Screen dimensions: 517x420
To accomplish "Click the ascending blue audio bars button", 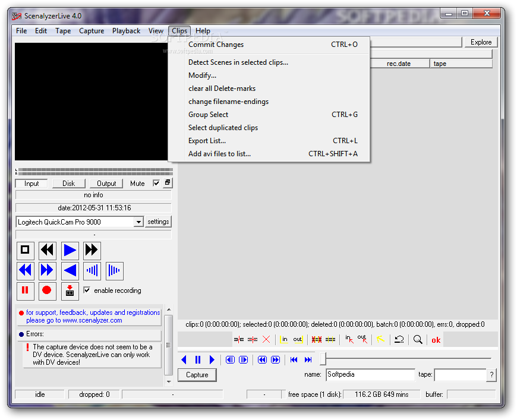I will click(92, 270).
